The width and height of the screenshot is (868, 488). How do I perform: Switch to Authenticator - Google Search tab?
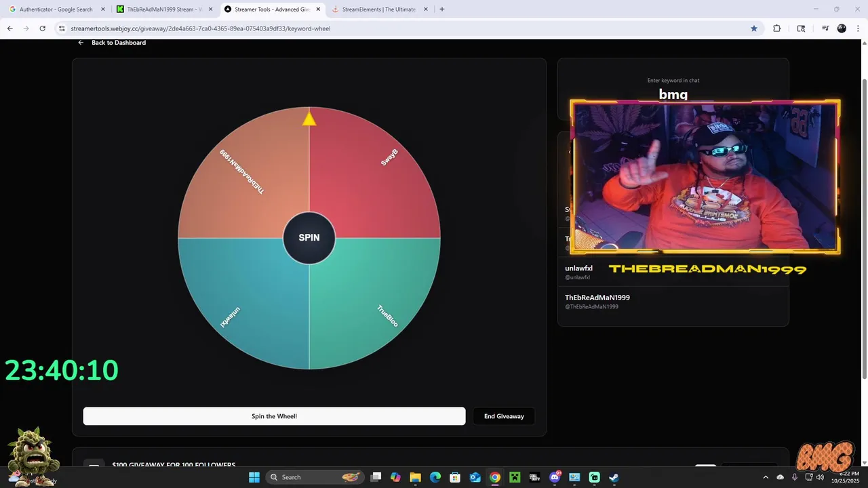point(56,9)
